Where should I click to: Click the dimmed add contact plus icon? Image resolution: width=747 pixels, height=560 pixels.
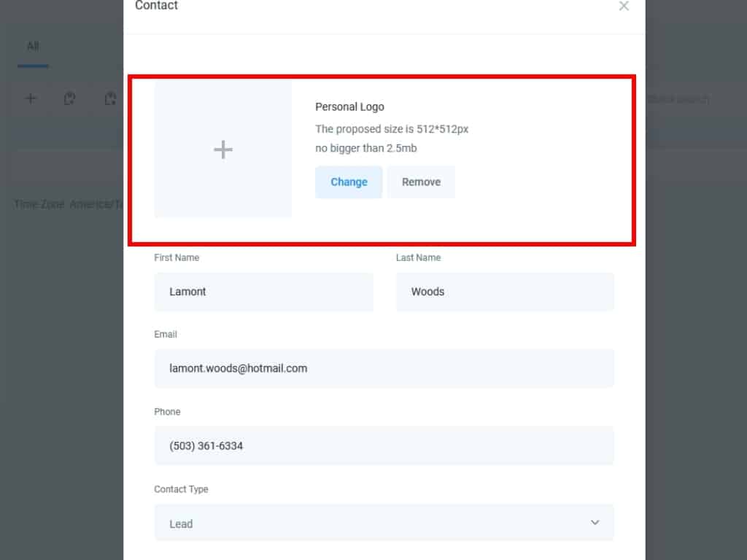pos(31,98)
